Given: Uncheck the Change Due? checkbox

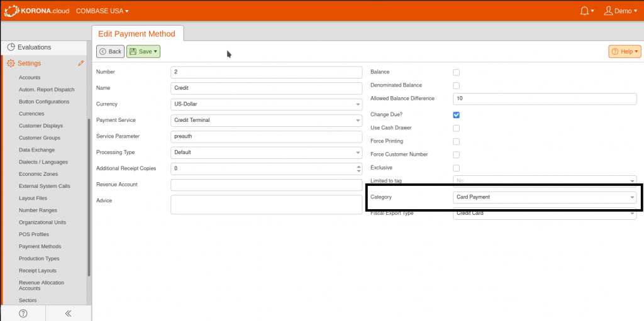Looking at the screenshot, I should coord(456,114).
